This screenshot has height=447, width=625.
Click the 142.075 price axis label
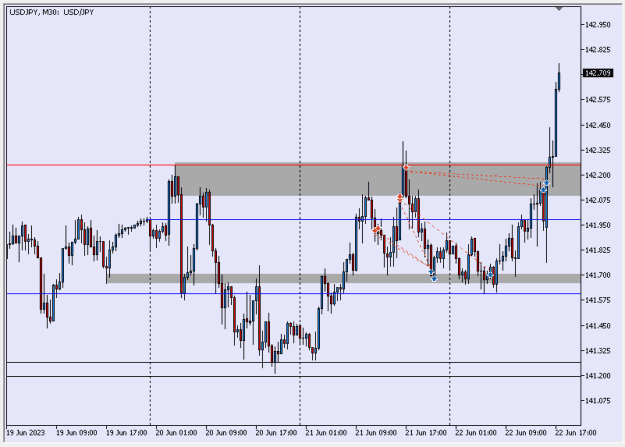[597, 200]
